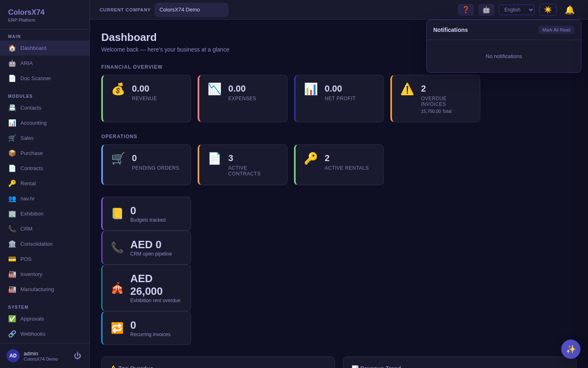Image resolution: width=588 pixels, height=368 pixels.
Task: Click the key icon on Active Rentals card
Action: (x=311, y=159)
